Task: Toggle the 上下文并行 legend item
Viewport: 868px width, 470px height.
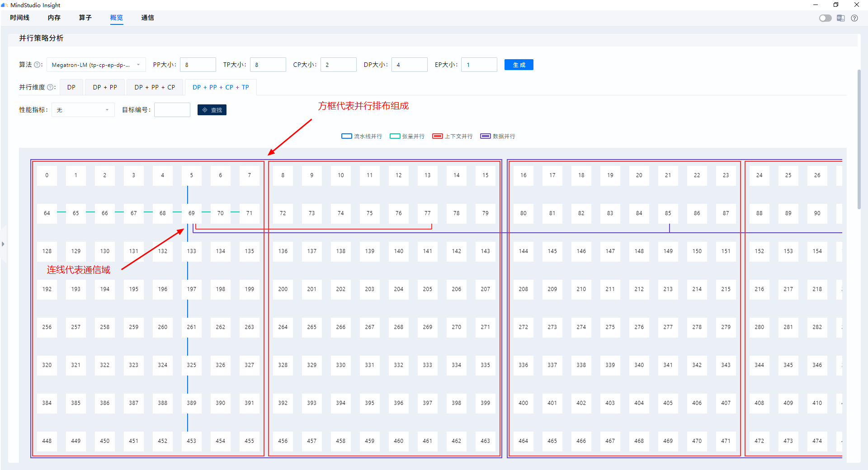Action: [453, 136]
